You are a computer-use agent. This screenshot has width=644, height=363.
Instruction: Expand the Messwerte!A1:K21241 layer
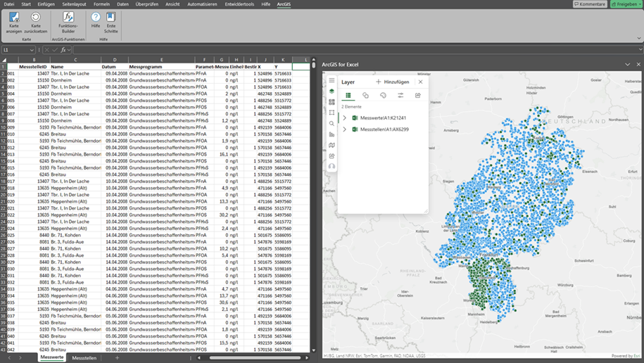(345, 118)
